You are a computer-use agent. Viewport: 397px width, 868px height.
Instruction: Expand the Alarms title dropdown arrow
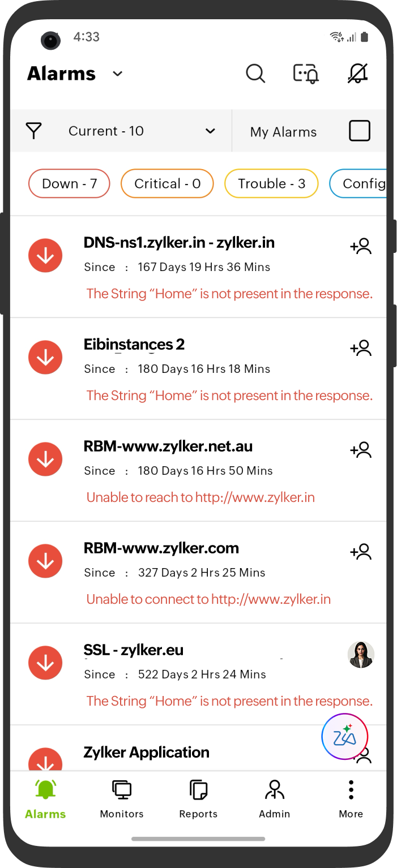[x=118, y=74]
